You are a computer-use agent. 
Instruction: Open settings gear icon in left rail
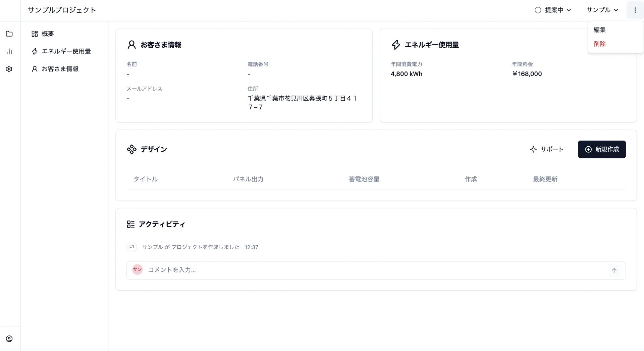pos(9,69)
